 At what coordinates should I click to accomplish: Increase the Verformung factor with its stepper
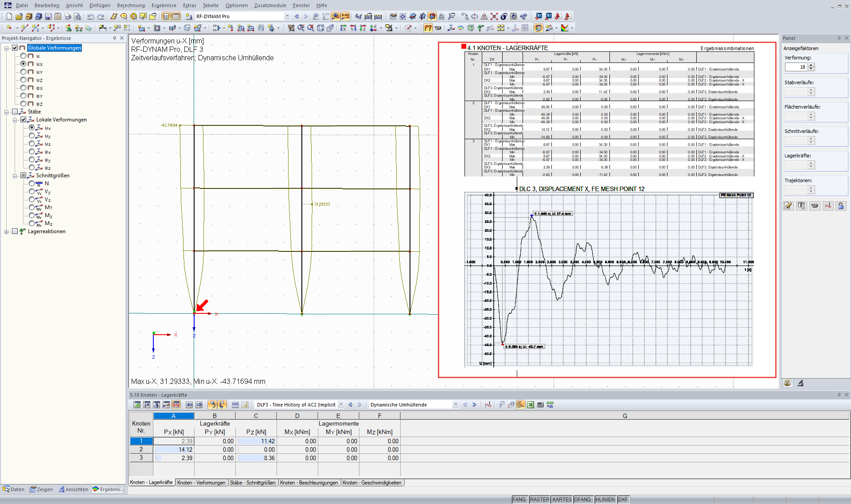pos(811,65)
